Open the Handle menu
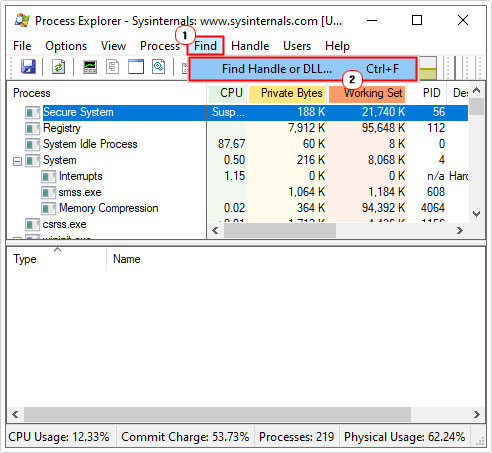Image resolution: width=492 pixels, height=453 pixels. [x=250, y=46]
